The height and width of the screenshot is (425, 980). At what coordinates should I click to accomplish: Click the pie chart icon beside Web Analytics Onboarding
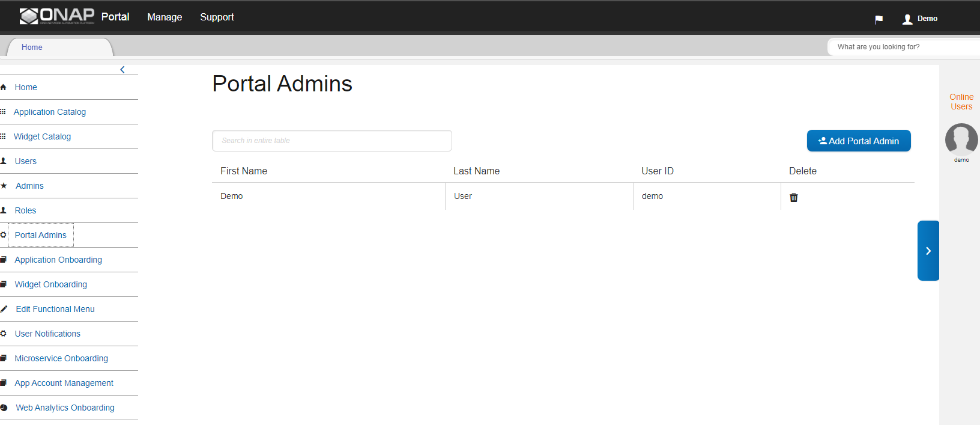click(4, 408)
